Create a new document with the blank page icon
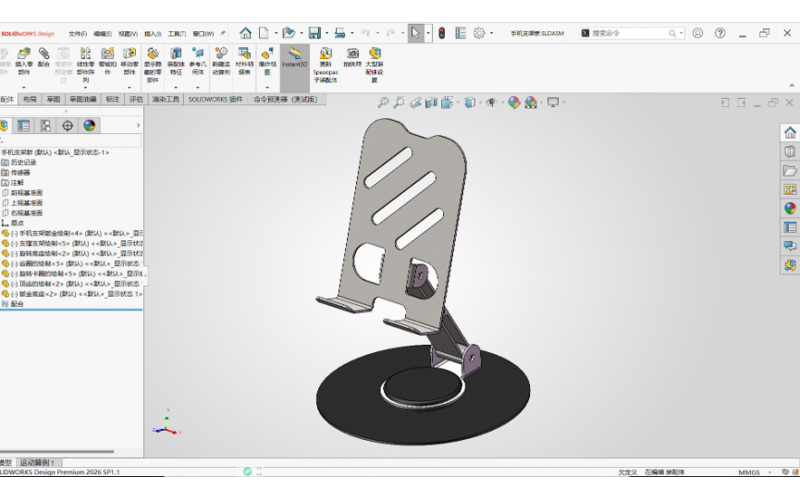The image size is (800, 500). (x=264, y=33)
